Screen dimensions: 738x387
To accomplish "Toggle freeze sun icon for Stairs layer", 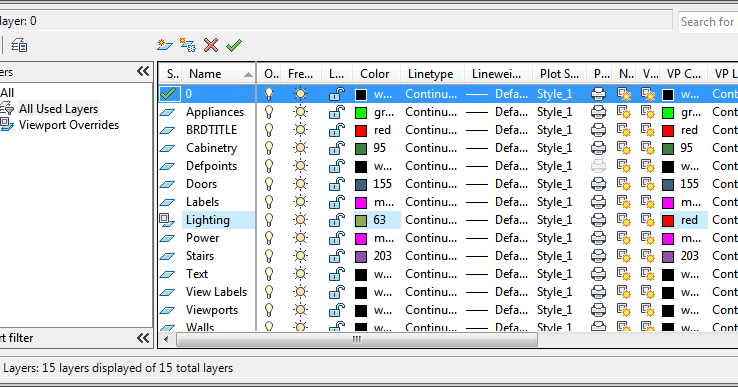I will click(x=300, y=256).
